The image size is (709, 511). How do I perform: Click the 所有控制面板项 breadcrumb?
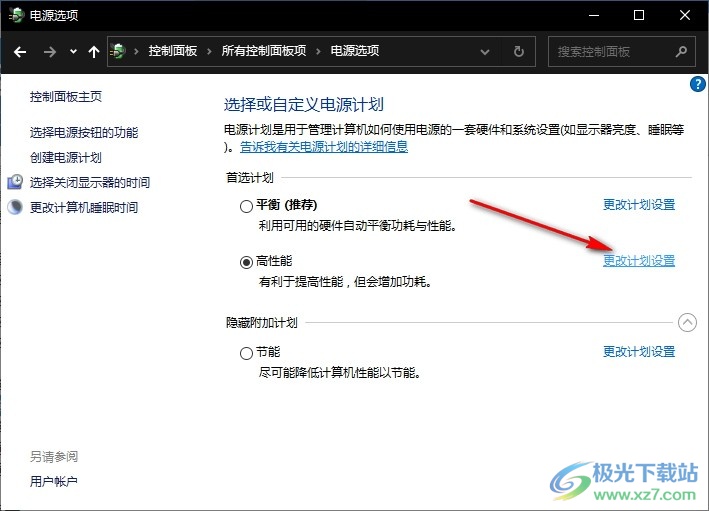point(264,51)
